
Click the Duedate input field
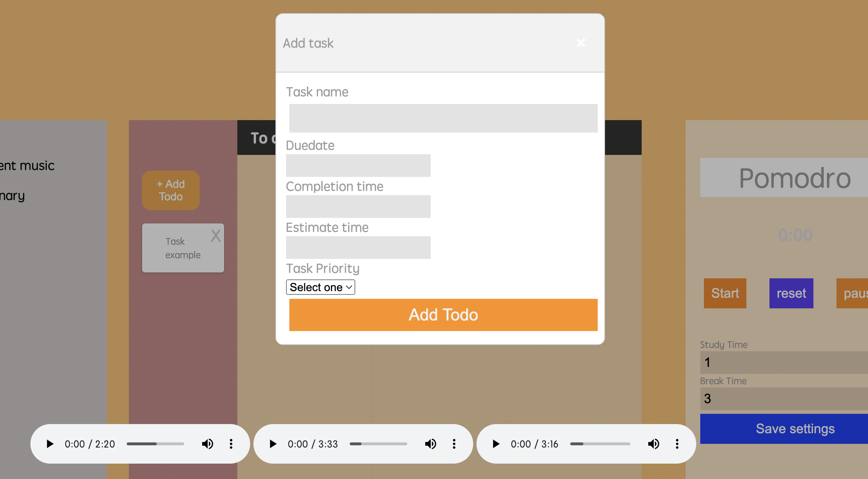[358, 166]
